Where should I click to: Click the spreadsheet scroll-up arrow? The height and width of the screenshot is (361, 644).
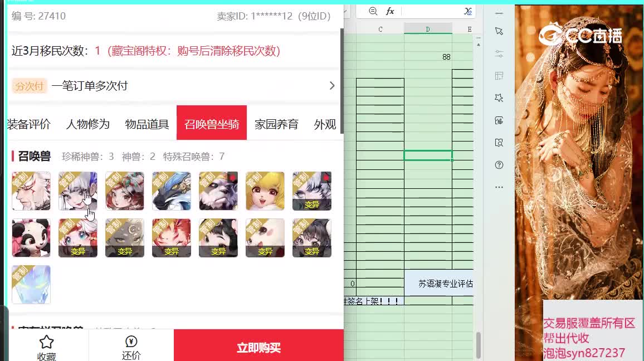tap(479, 45)
